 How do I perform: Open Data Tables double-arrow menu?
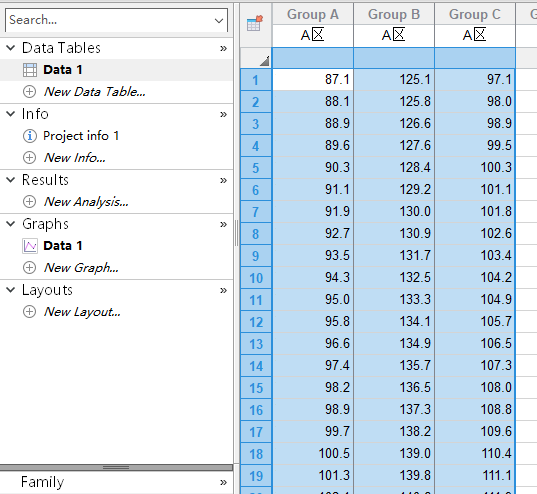point(223,48)
